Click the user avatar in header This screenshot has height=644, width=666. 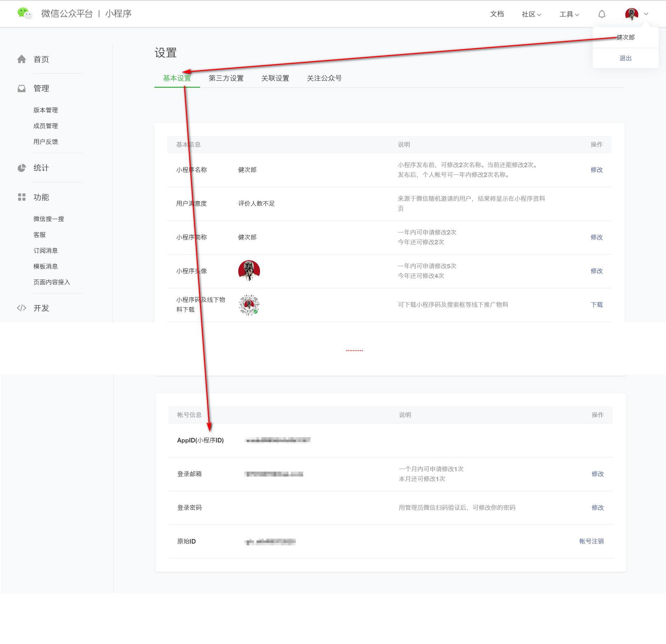click(x=632, y=14)
